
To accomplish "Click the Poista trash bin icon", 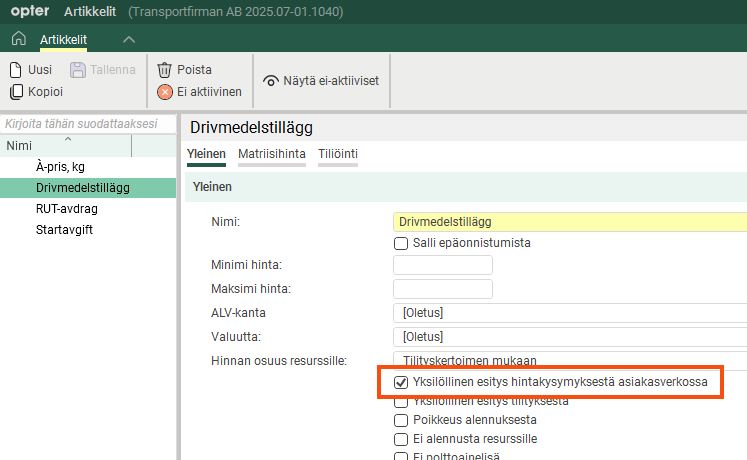I will [165, 70].
